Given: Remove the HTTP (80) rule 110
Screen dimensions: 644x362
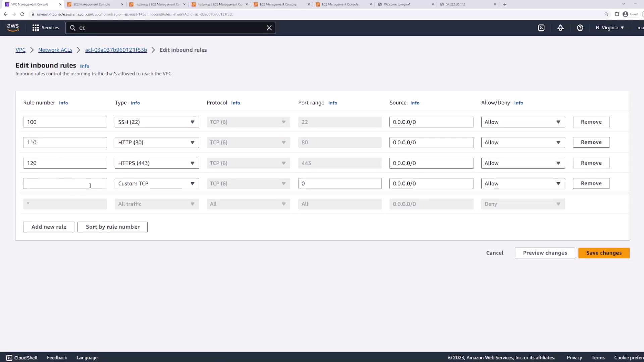Looking at the screenshot, I should [591, 142].
